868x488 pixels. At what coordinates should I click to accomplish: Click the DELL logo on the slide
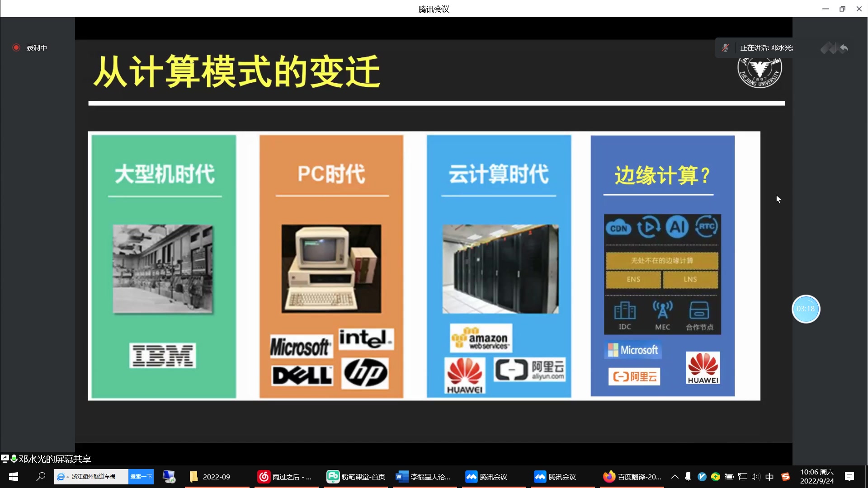[x=302, y=375]
